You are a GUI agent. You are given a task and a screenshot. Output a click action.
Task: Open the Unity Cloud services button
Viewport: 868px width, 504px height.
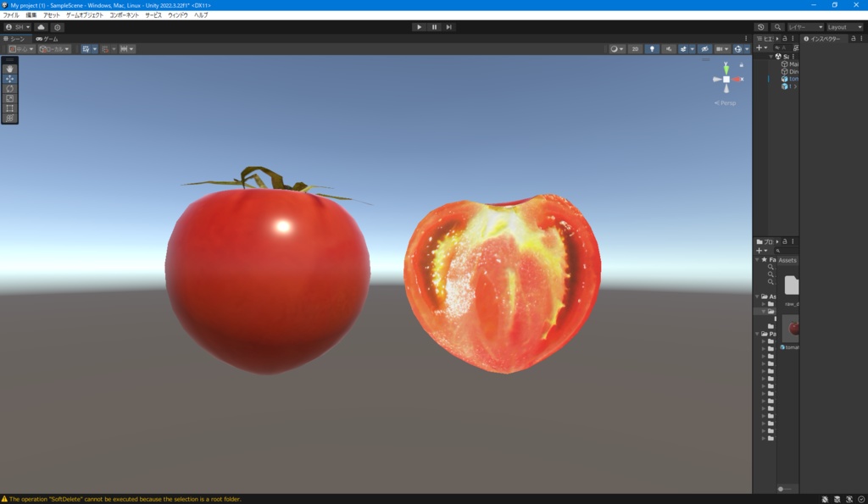coord(41,27)
